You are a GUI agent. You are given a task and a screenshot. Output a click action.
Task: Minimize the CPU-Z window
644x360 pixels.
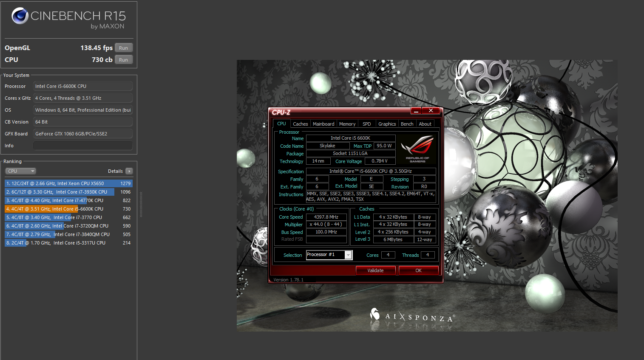[x=416, y=111]
